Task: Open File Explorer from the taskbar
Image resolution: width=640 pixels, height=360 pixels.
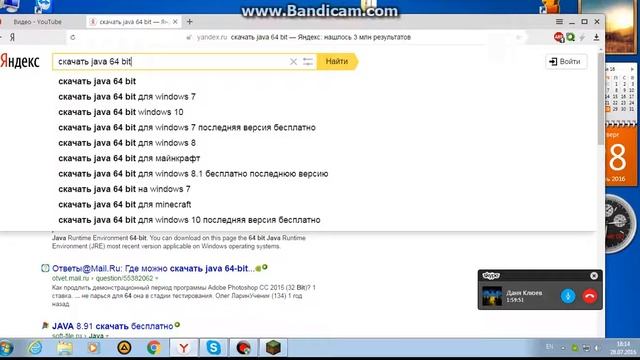Action: [65, 348]
